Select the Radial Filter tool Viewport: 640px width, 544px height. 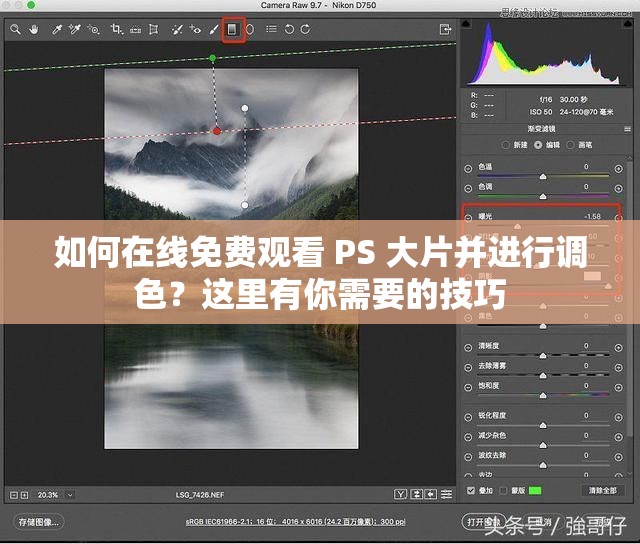point(250,29)
